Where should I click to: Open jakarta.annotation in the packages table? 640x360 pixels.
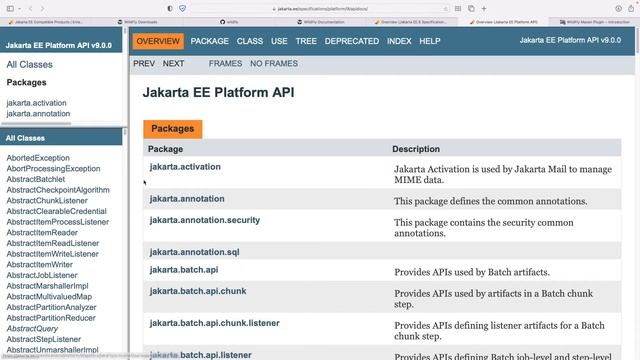[x=187, y=199]
